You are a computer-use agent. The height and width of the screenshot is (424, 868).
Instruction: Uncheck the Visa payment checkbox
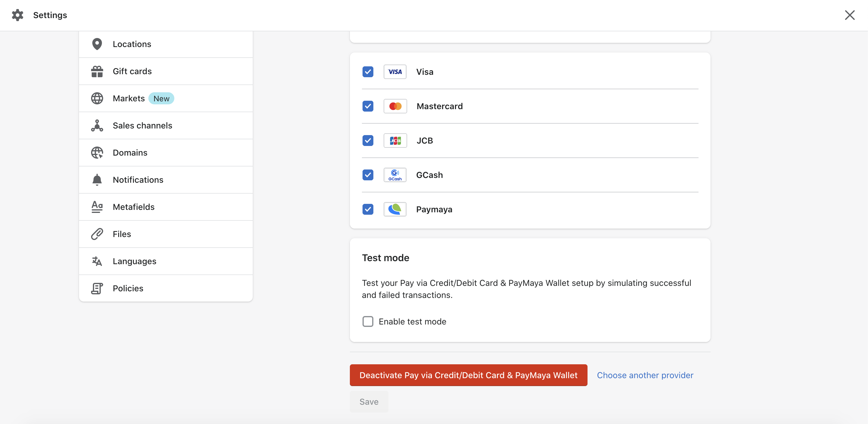click(x=368, y=72)
